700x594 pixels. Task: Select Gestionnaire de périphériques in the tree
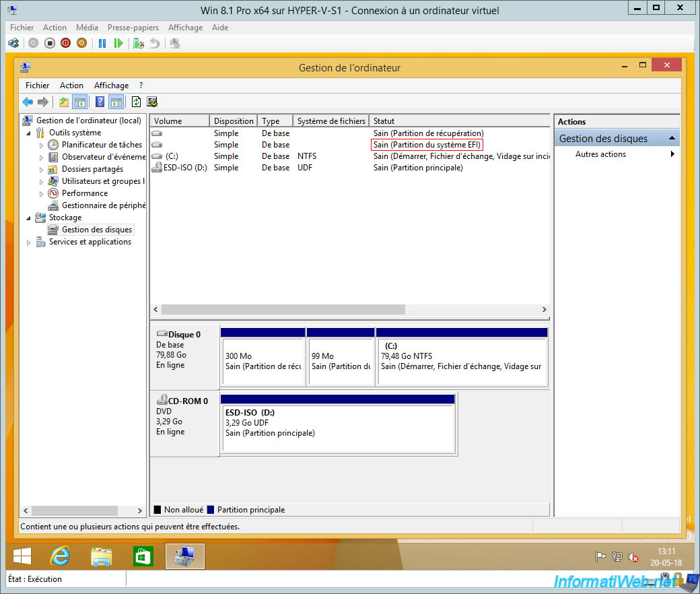point(104,205)
